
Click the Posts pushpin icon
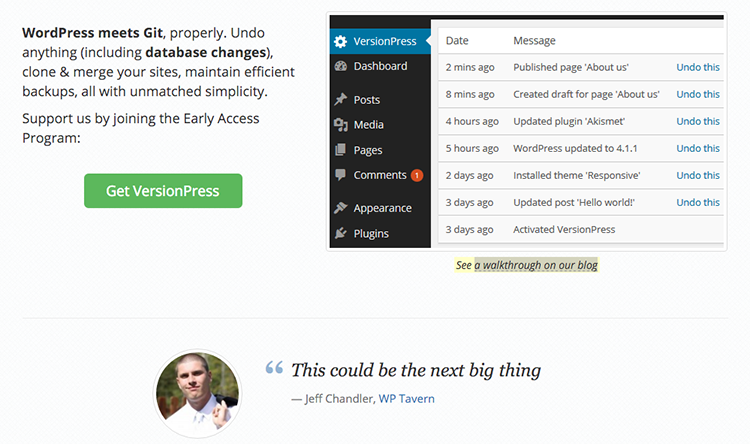pos(340,100)
